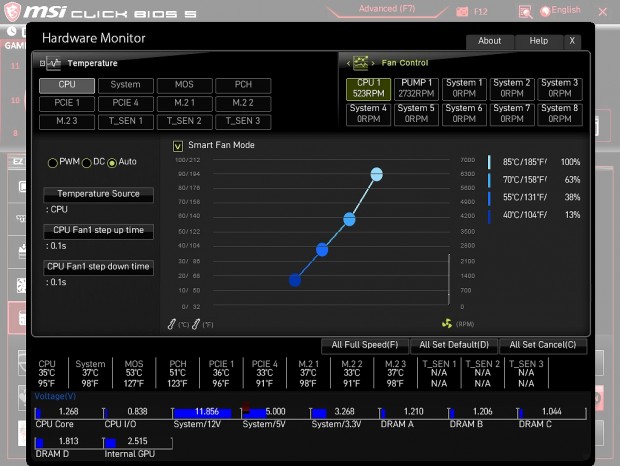Collapse the Temperature section expander
Viewport: 620px width, 466px height.
tap(42, 63)
